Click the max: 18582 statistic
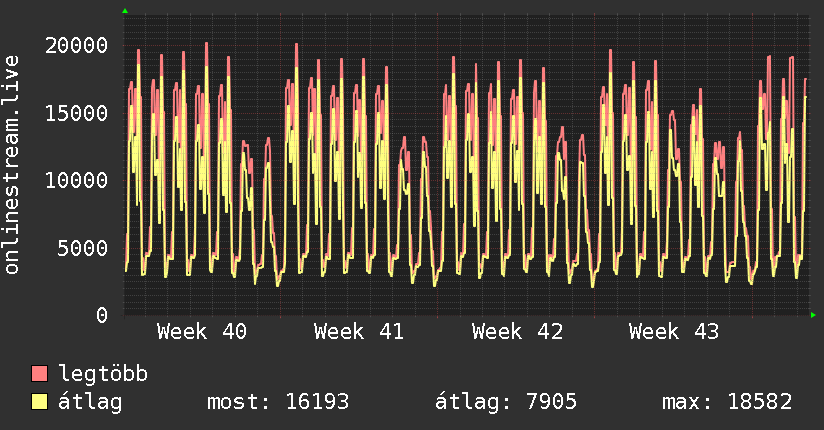This screenshot has width=824, height=430. [x=727, y=402]
